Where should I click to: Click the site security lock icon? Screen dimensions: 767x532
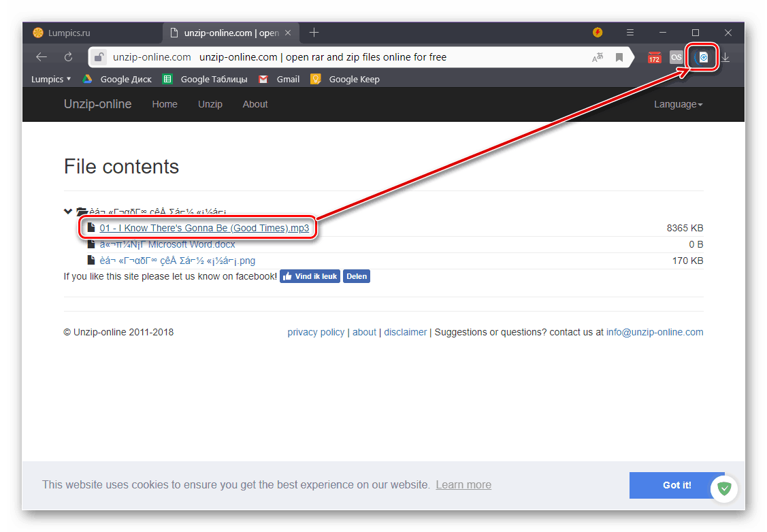(98, 57)
